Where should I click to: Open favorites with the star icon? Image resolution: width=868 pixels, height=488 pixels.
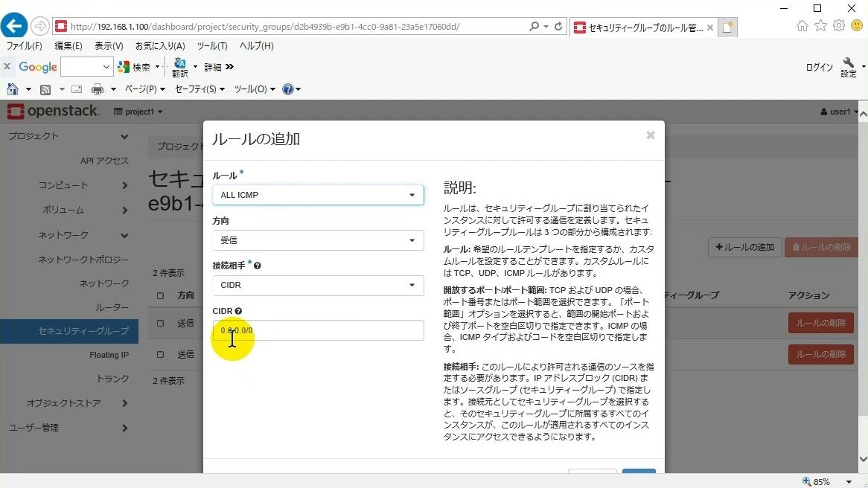[820, 25]
